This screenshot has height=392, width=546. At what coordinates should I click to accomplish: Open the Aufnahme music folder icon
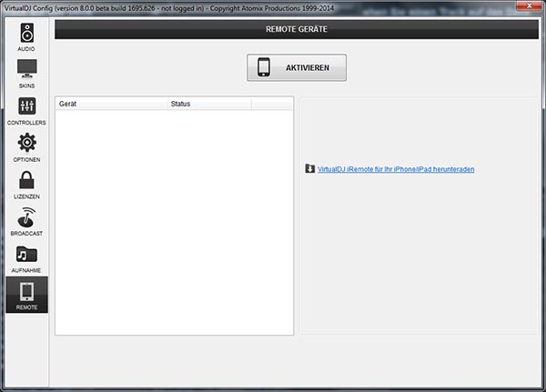point(26,254)
